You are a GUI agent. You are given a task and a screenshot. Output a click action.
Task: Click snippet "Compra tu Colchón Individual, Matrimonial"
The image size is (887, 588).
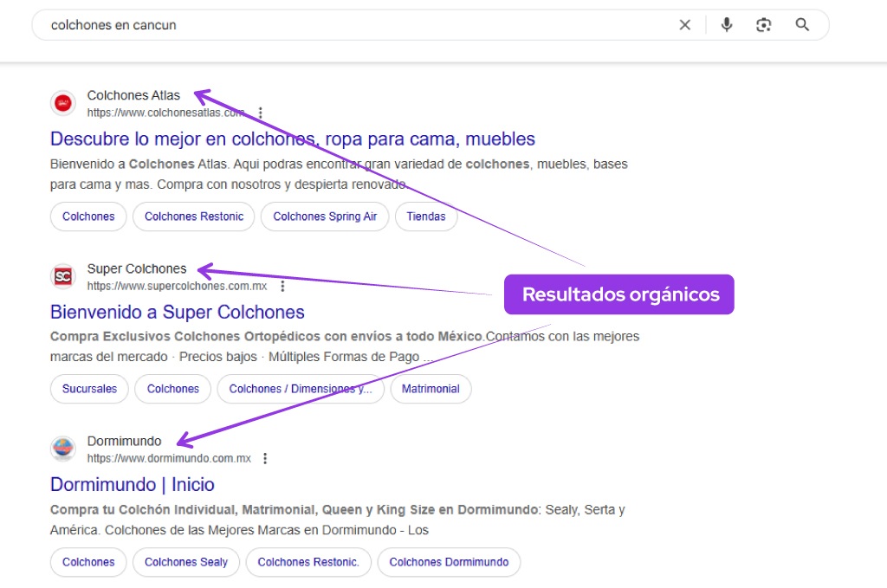click(x=185, y=510)
